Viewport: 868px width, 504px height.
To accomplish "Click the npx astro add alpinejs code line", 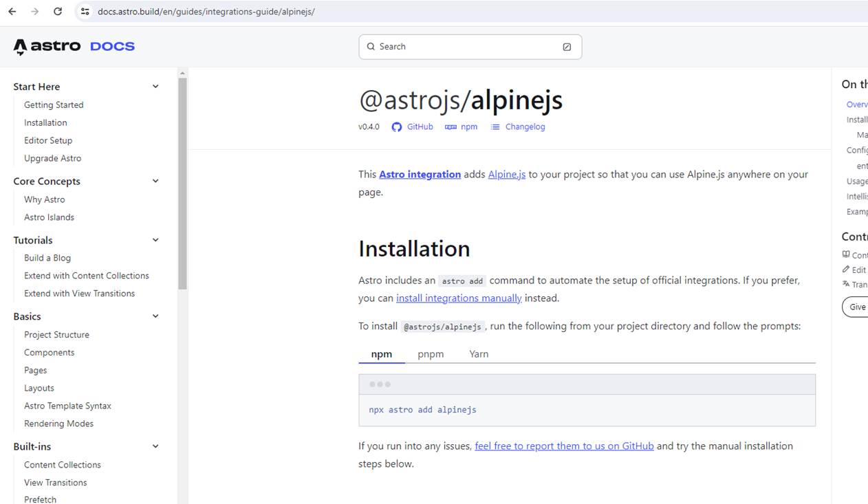I will (422, 410).
